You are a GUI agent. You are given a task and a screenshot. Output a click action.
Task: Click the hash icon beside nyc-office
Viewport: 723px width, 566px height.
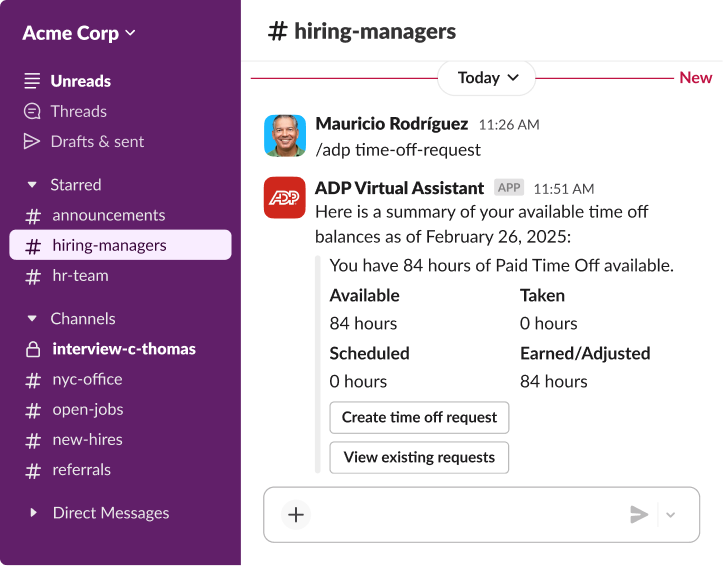(x=33, y=380)
